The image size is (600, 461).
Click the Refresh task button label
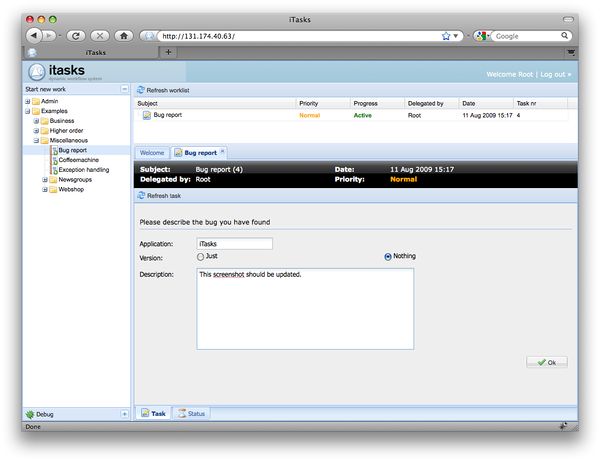click(164, 195)
